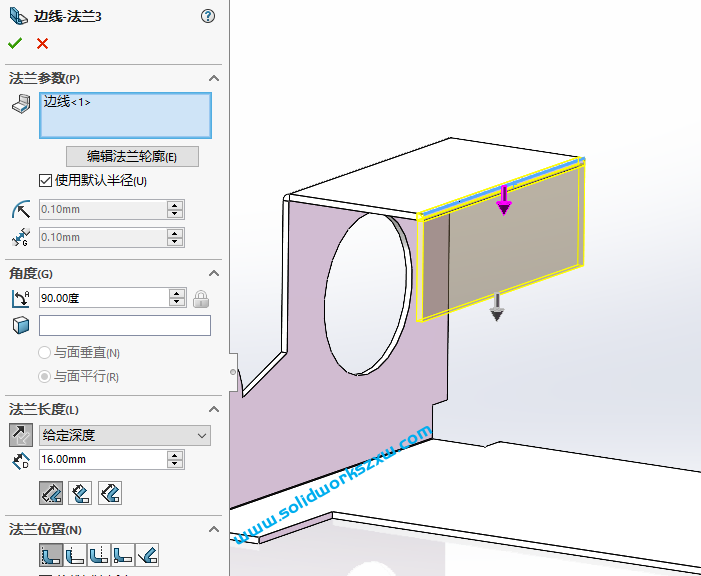Select bend outside flange position
Screen dimensions: 701x576
[x=99, y=555]
